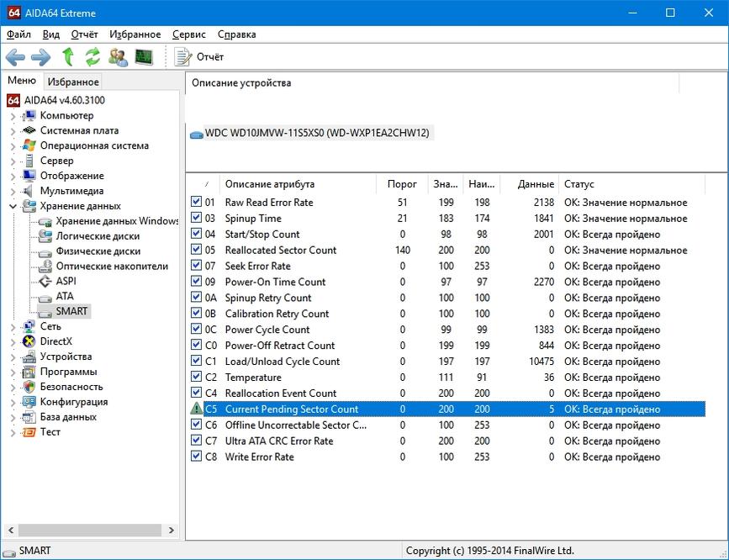Expand the Операционная система node
Screen dimensions: 729x560
(13, 146)
